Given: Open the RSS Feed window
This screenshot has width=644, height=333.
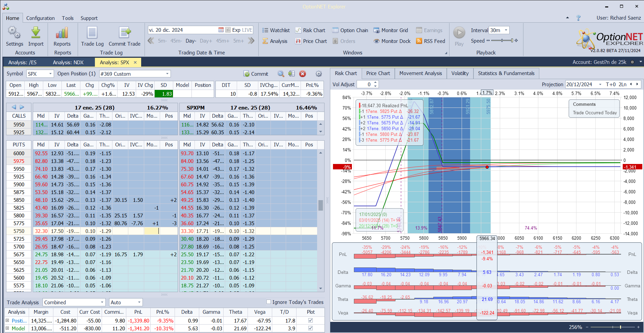Looking at the screenshot, I should click(x=431, y=41).
